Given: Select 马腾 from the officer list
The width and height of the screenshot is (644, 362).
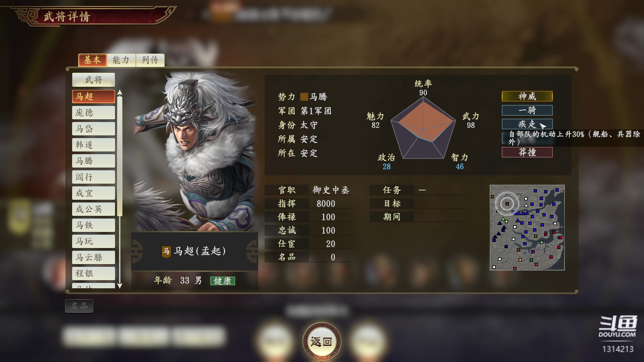Looking at the screenshot, I should tap(94, 161).
